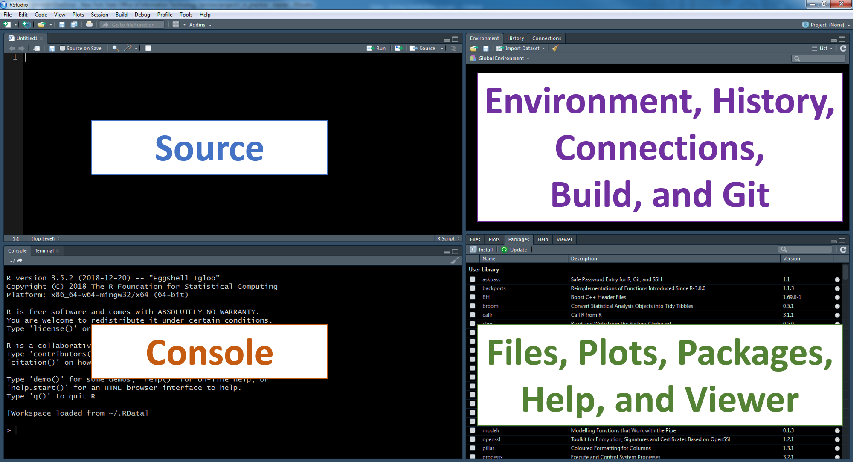The height and width of the screenshot is (462, 868).
Task: Save workspace icon in Environment pane
Action: tap(485, 49)
